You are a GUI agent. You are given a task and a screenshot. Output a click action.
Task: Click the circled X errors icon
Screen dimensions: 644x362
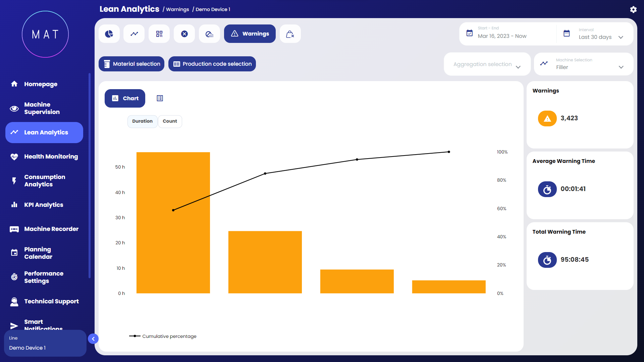click(x=184, y=34)
